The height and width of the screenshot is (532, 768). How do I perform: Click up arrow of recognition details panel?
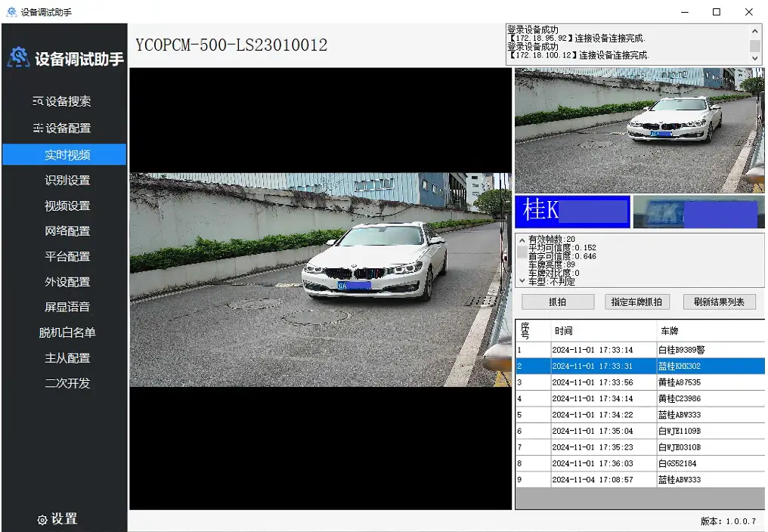pos(522,240)
